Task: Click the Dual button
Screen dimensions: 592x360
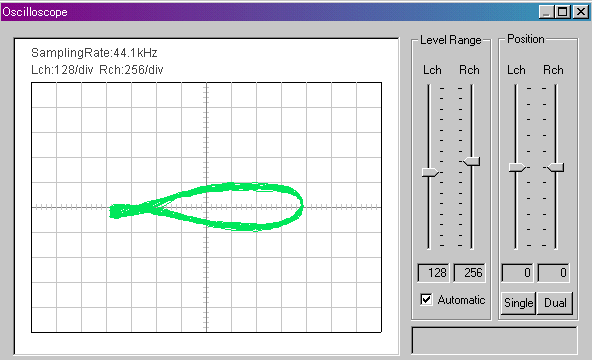Action: pos(555,303)
